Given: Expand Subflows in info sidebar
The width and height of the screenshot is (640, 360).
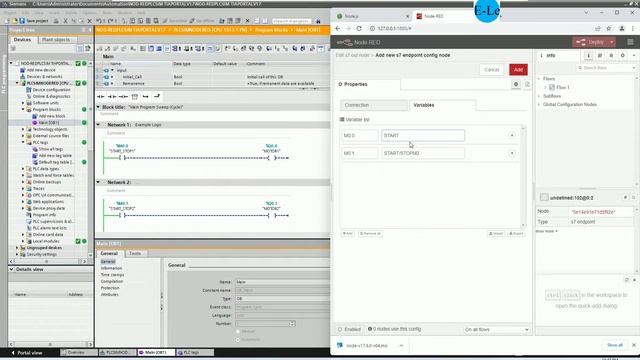Looking at the screenshot, I should point(539,96).
